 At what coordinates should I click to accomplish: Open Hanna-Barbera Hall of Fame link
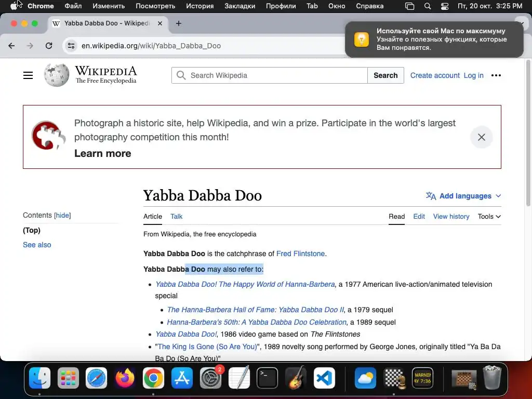click(255, 310)
